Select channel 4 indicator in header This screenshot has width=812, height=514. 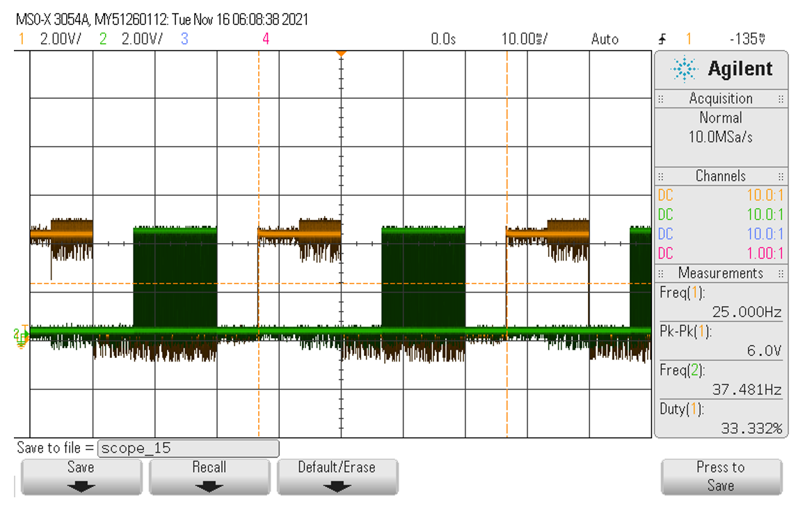266,39
